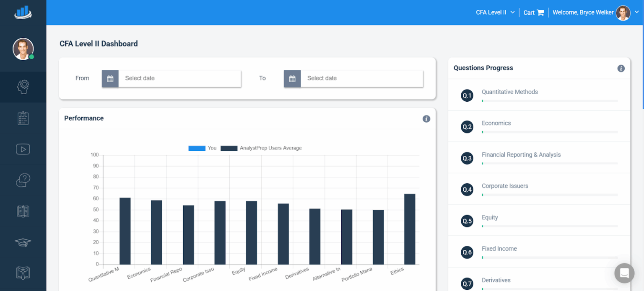Click the Performance info icon

(426, 119)
